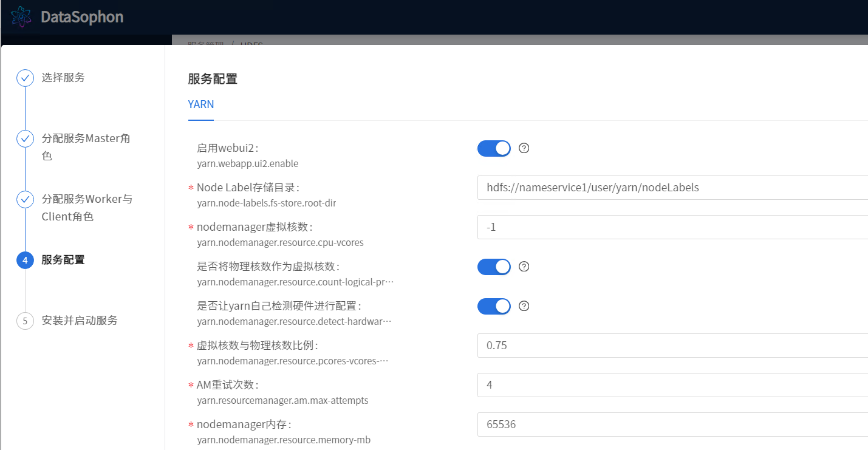Click the Node Label存储目录 label
This screenshot has width=868, height=450.
click(x=248, y=188)
